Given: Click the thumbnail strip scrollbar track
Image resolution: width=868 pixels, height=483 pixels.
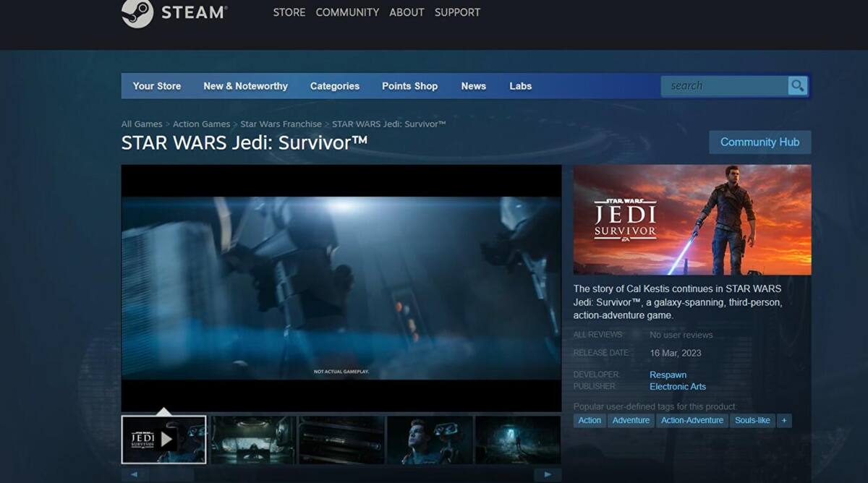Looking at the screenshot, I should click(341, 475).
